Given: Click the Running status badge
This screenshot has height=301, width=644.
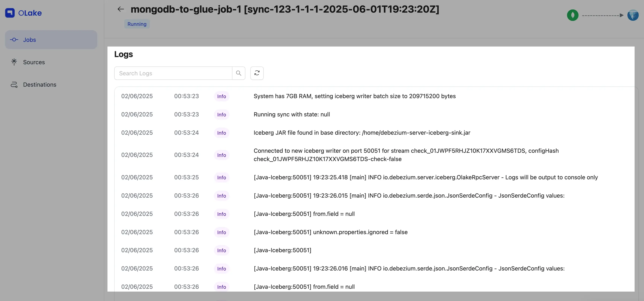Looking at the screenshot, I should [137, 24].
